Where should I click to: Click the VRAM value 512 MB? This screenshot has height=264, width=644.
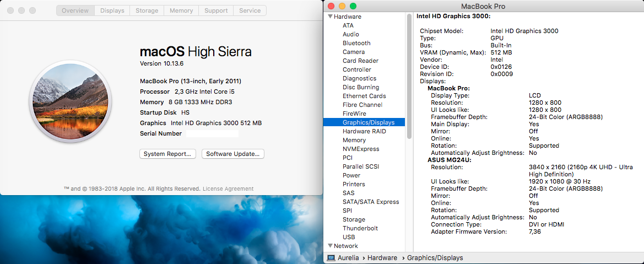point(501,52)
